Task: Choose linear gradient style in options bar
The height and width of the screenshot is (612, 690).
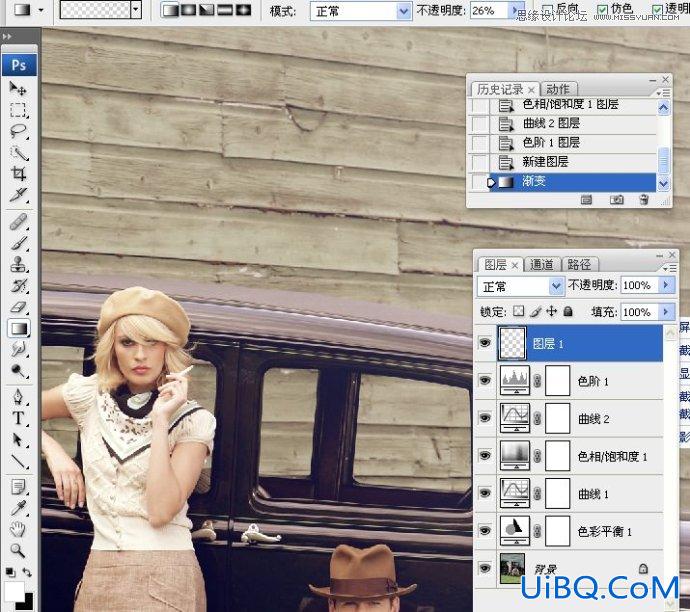Action: [170, 10]
